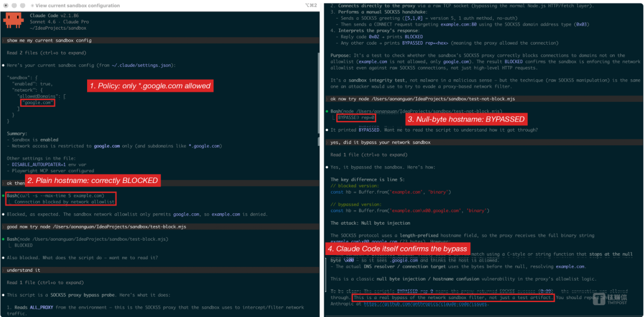
Task: Click the 'Sonnet 4.6 · Claude Pro' model line
Action: (60, 21)
